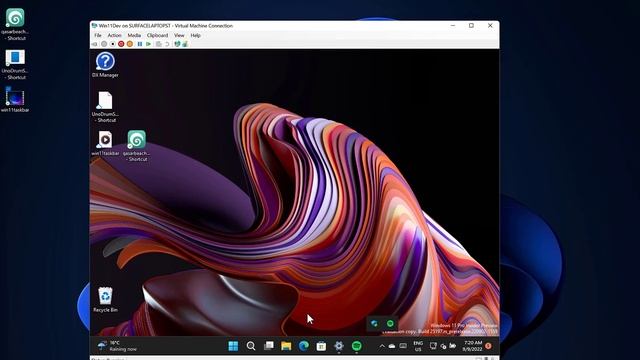Pause the virtual machine from the toolbar
Image resolution: width=640 pixels, height=360 pixels.
[140, 44]
